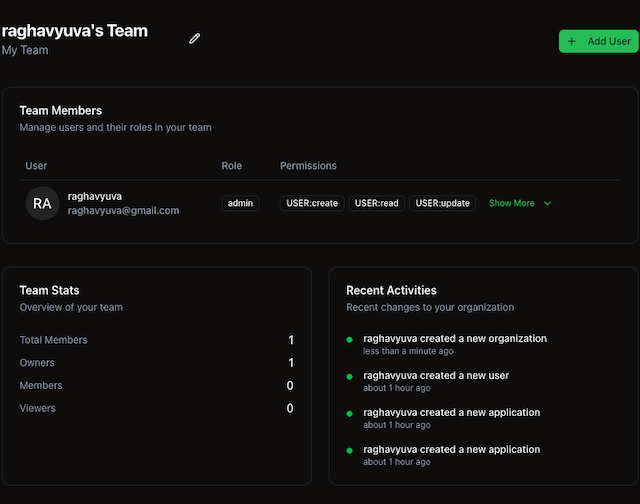This screenshot has height=504, width=640.
Task: Click 'raghavyuva created a new organization' activity
Action: point(455,339)
